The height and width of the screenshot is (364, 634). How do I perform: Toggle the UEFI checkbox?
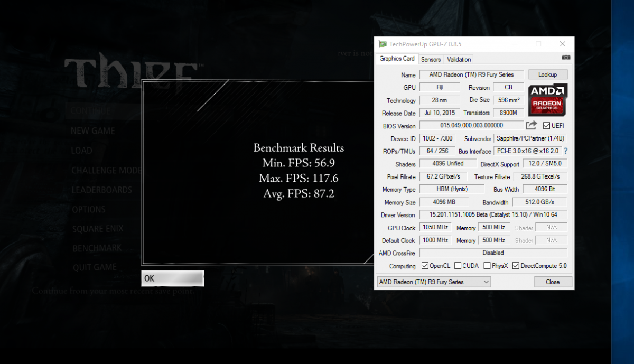coord(546,126)
